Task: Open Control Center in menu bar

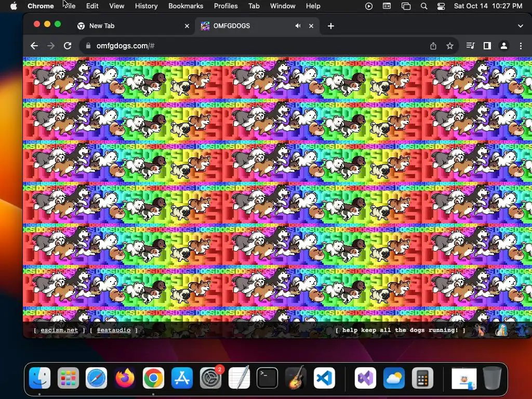Action: pos(441,6)
